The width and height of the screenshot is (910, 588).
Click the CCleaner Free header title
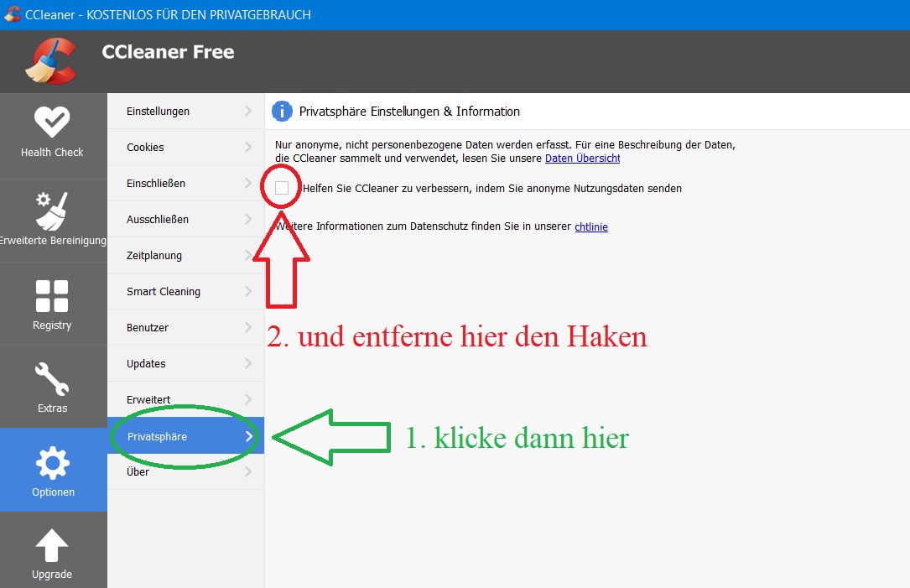pos(169,52)
